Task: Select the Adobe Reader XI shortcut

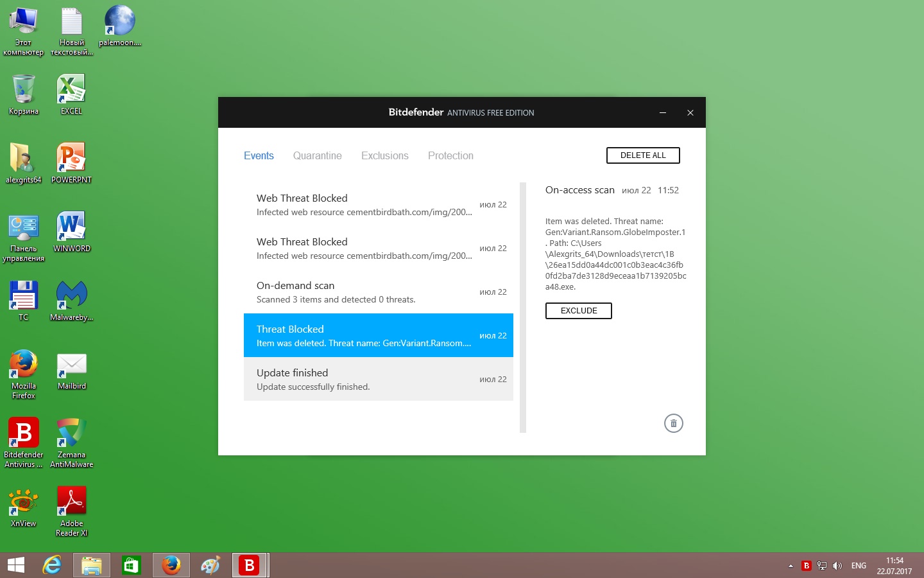Action: tap(71, 512)
